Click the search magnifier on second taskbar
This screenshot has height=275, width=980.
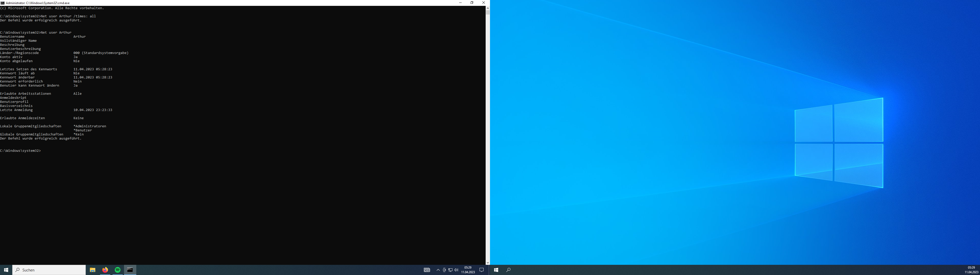(508, 270)
